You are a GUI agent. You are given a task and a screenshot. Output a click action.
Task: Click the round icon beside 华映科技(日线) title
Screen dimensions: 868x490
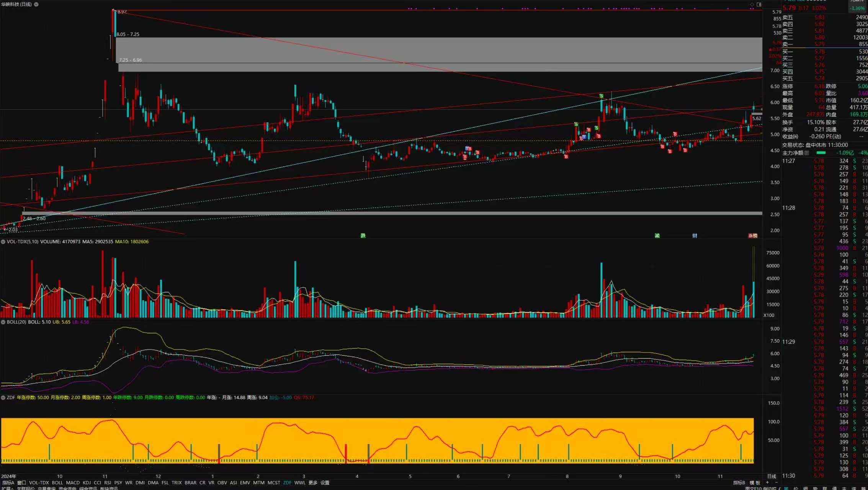pos(36,4)
